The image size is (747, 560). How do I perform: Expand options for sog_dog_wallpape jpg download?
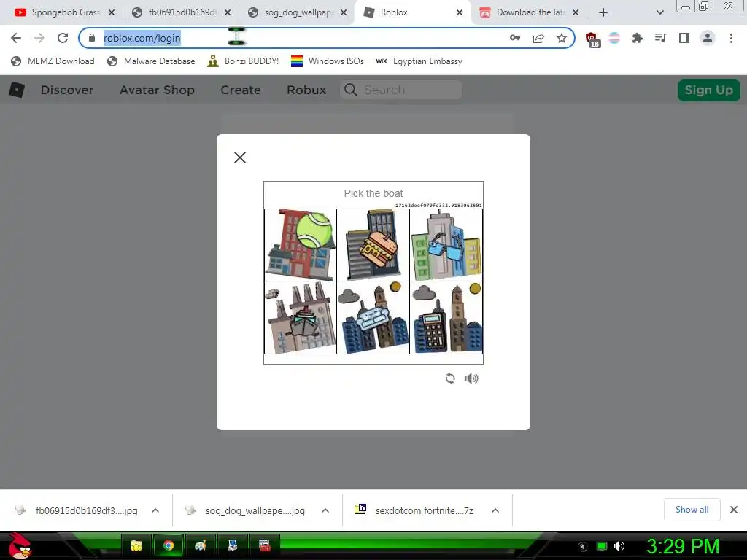tap(325, 510)
